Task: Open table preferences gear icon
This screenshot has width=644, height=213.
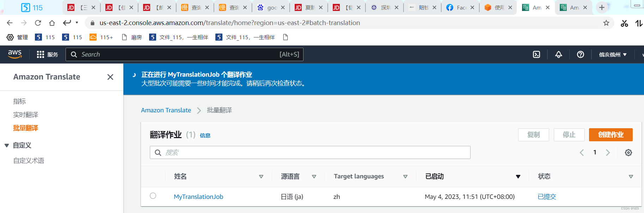Action: click(x=628, y=153)
